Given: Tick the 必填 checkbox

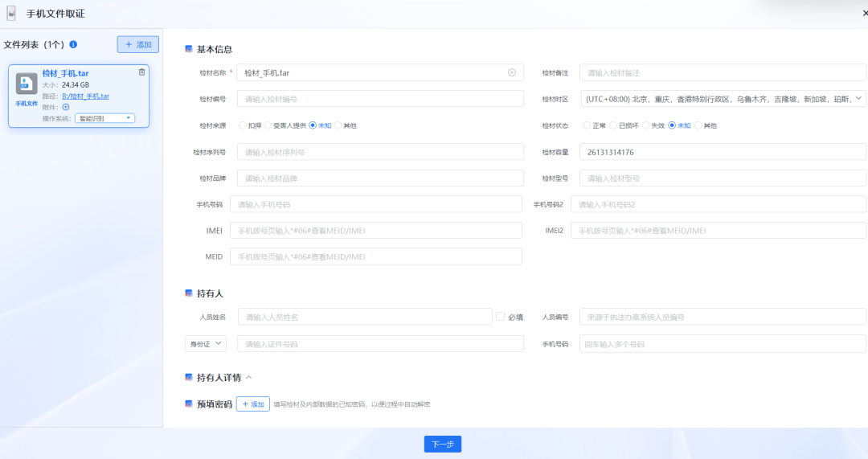Looking at the screenshot, I should 501,317.
